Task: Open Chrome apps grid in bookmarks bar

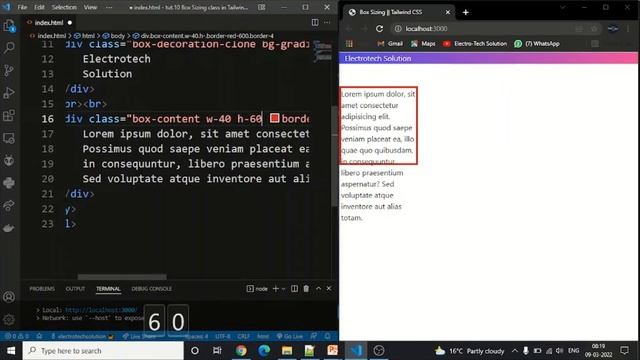Action: (x=349, y=44)
